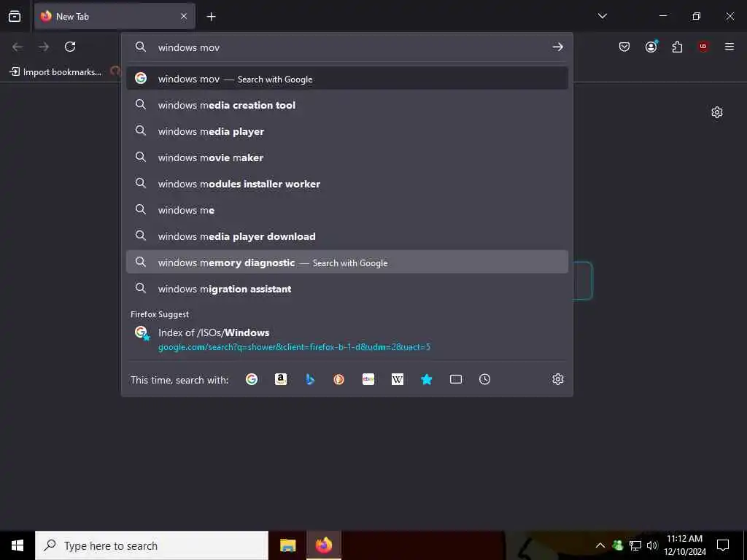Choose suggestion 'windows me'
Image resolution: width=747 pixels, height=560 pixels.
click(x=347, y=209)
